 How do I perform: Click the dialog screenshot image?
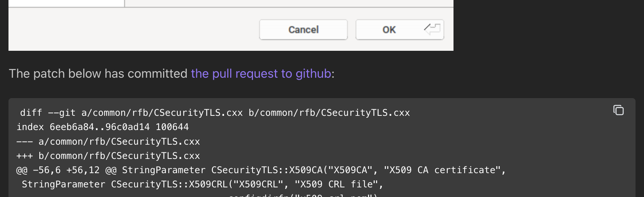click(231, 25)
